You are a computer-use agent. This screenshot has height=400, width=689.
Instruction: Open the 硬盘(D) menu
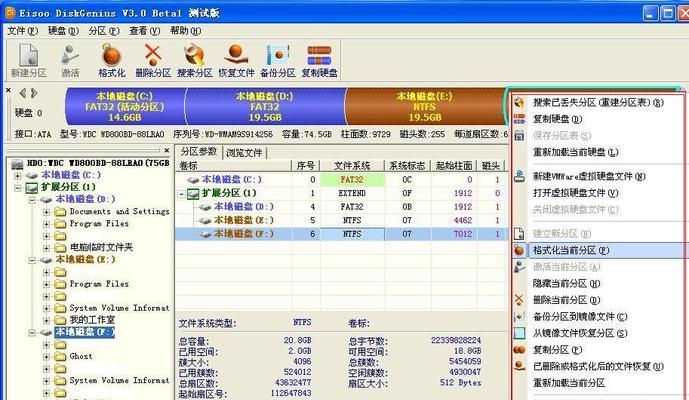tap(63, 31)
